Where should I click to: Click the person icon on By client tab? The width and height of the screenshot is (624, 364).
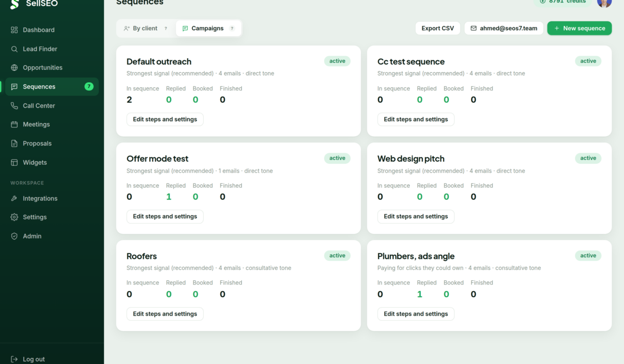point(126,29)
